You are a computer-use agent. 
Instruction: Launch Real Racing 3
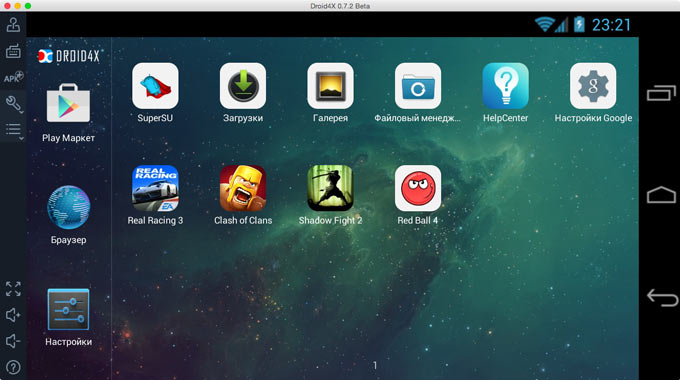click(x=155, y=188)
